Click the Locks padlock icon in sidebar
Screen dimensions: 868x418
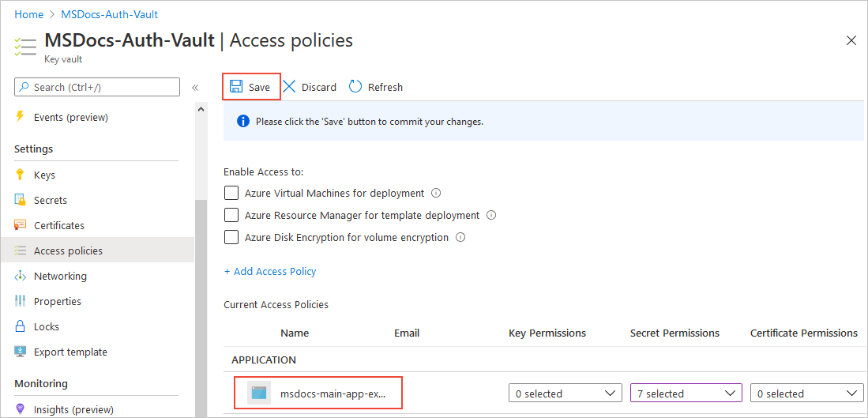tap(21, 326)
